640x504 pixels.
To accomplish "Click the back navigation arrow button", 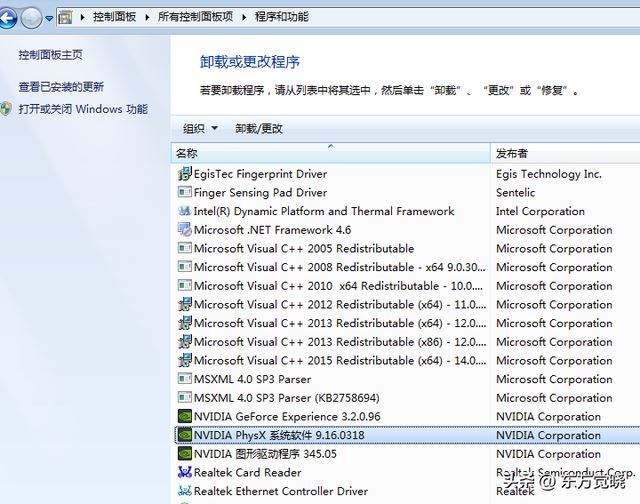I will click(x=9, y=17).
